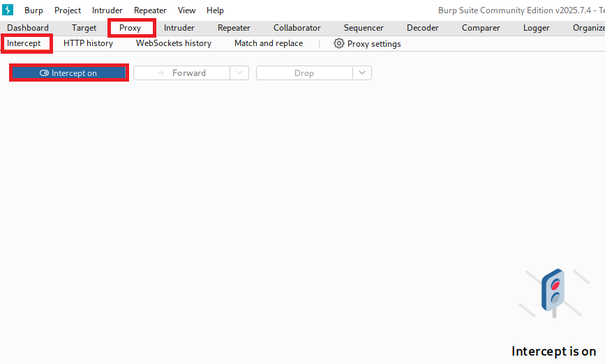Switch to the Target tab
The height and width of the screenshot is (364, 605).
[84, 28]
